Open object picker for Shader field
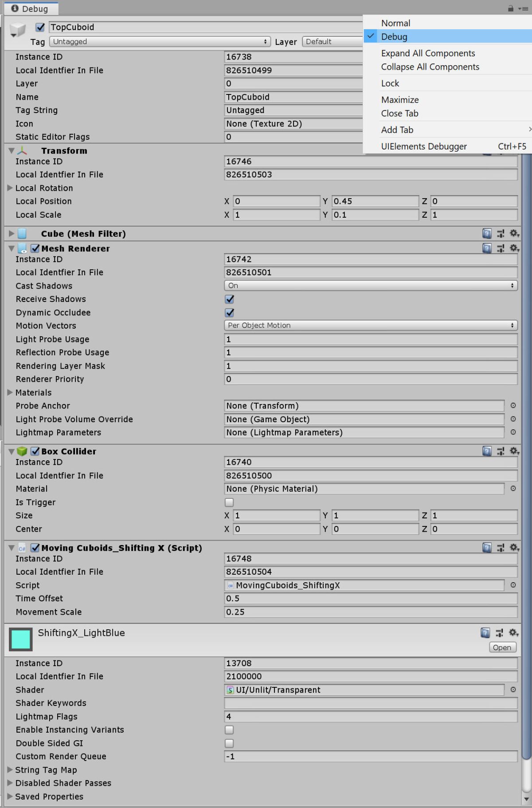This screenshot has width=532, height=808. tap(513, 690)
